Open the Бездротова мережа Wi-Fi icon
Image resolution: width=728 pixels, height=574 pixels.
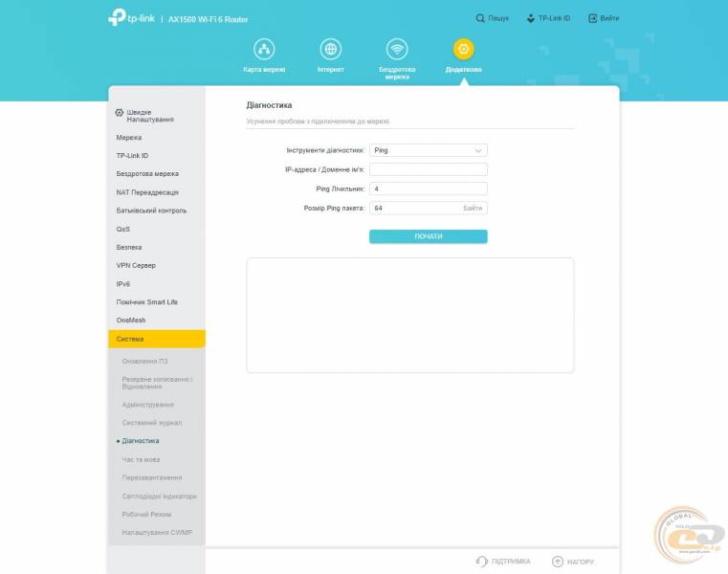(397, 49)
